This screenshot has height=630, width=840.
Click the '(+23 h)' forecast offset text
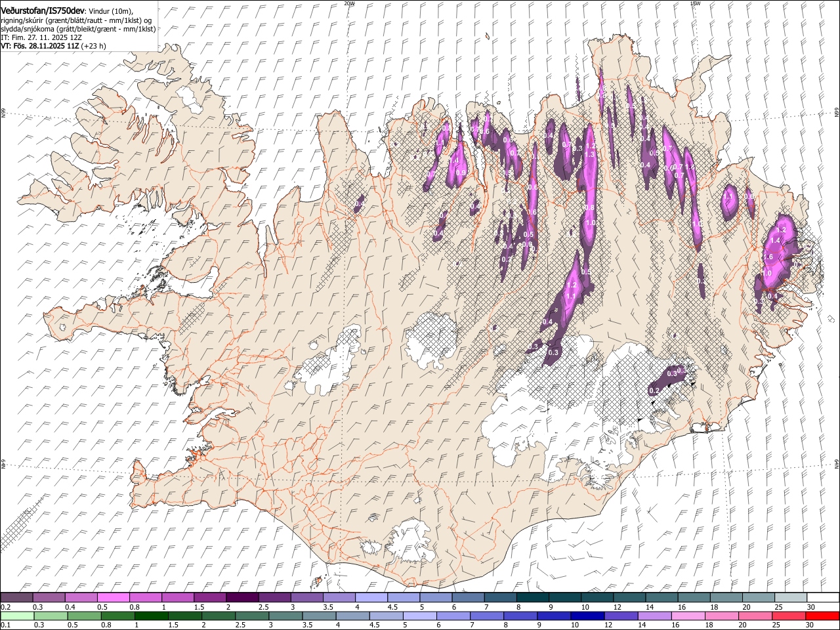click(x=93, y=46)
